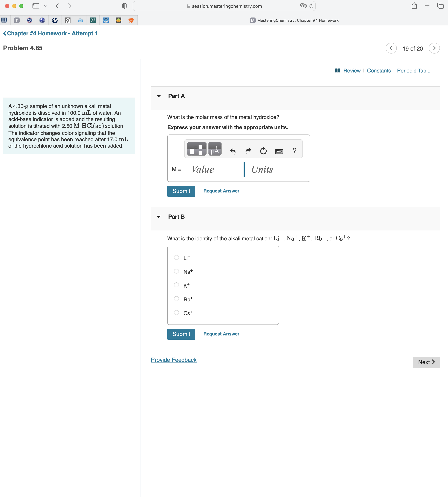Click the question mark help icon

294,150
